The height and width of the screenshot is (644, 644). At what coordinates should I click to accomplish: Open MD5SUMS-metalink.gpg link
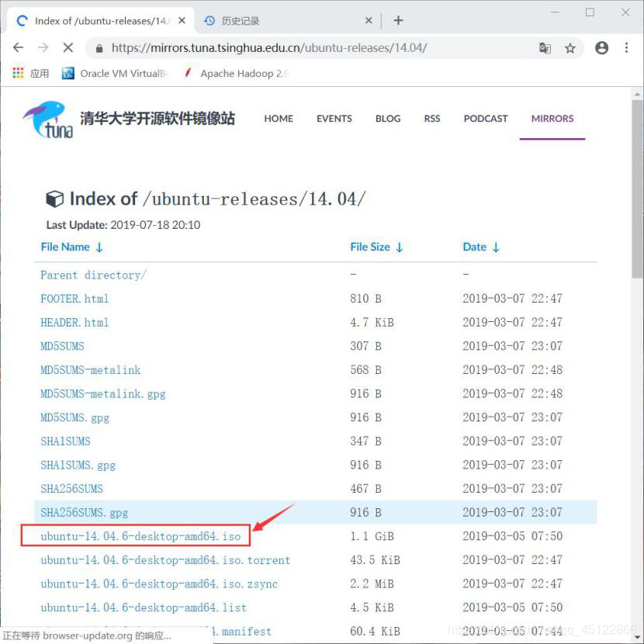point(102,394)
